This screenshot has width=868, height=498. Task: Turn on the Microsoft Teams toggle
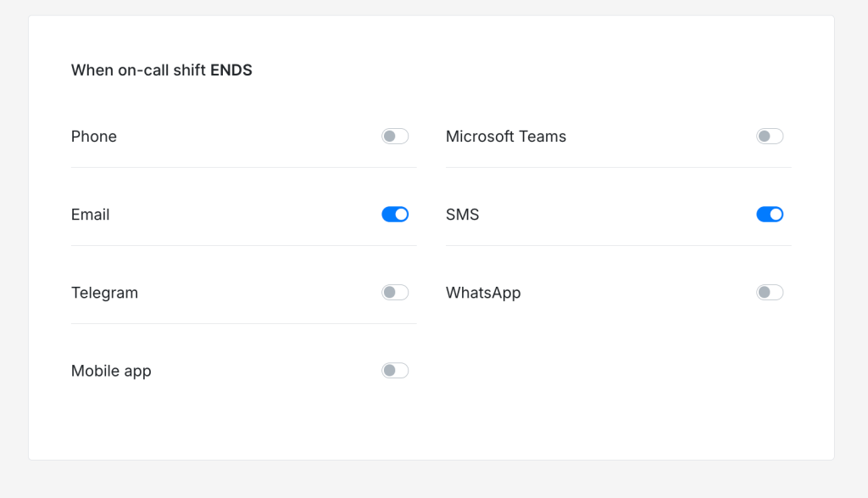pyautogui.click(x=770, y=137)
